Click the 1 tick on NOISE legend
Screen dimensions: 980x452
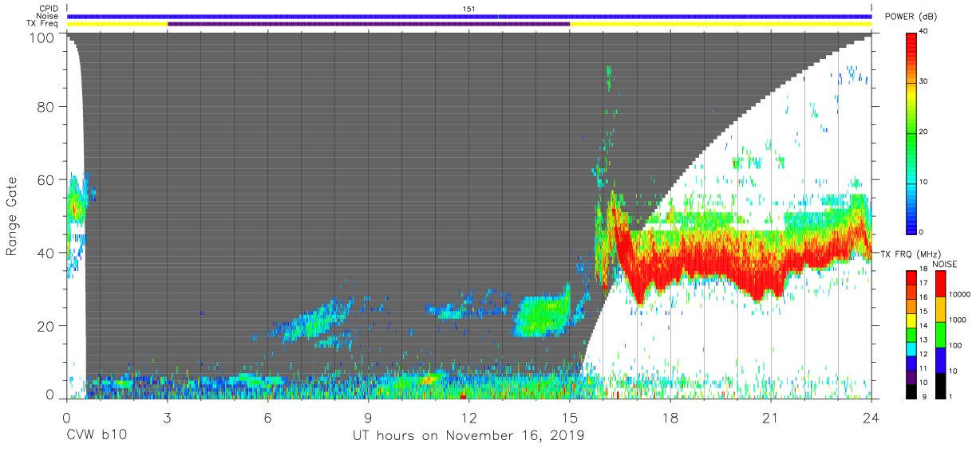[x=952, y=396]
